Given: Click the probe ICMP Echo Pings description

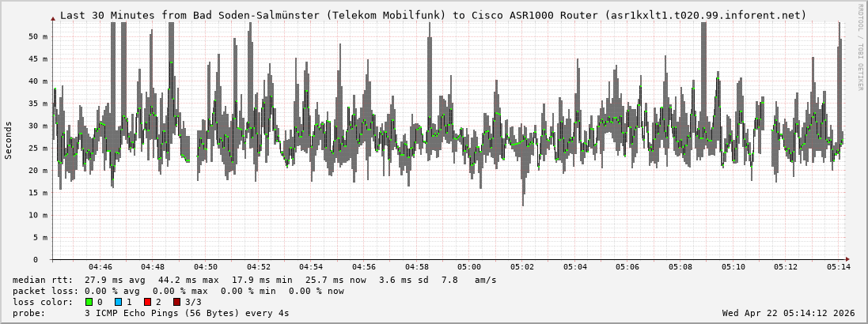Looking at the screenshot, I should (186, 313).
